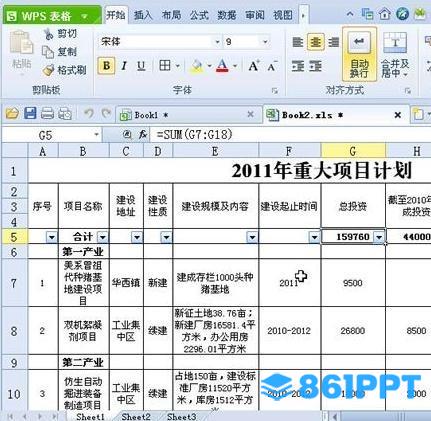Click the increase font size icon
Image resolution: width=431 pixels, height=421 pixels.
pyautogui.click(x=254, y=66)
